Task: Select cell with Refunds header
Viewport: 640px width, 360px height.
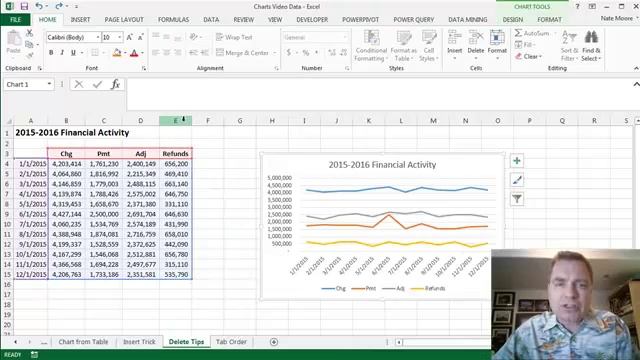Action: (x=176, y=154)
